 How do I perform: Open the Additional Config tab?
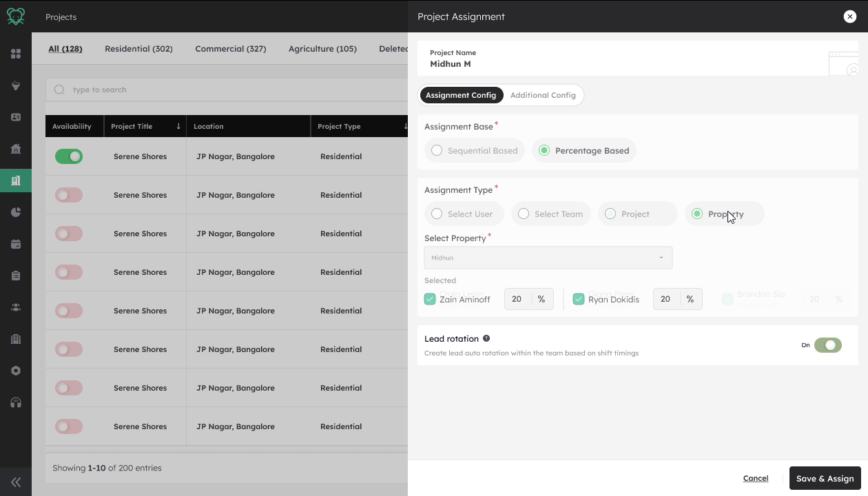coord(543,95)
